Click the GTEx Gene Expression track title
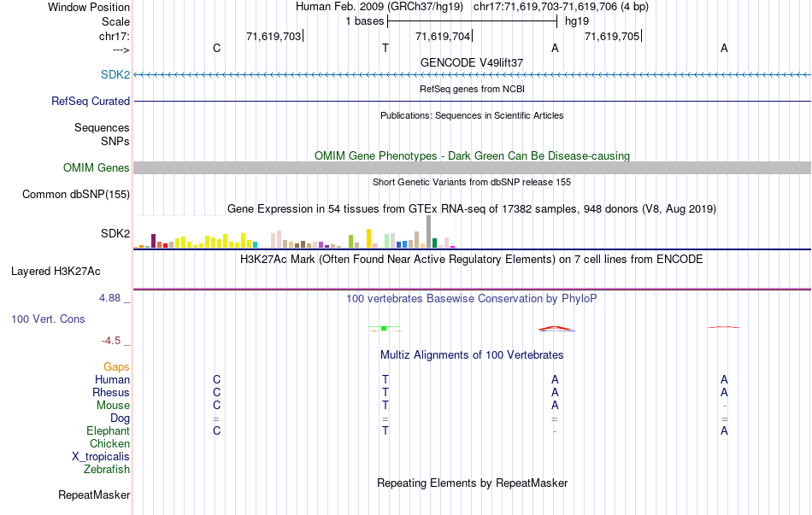The width and height of the screenshot is (812, 515). (x=472, y=208)
